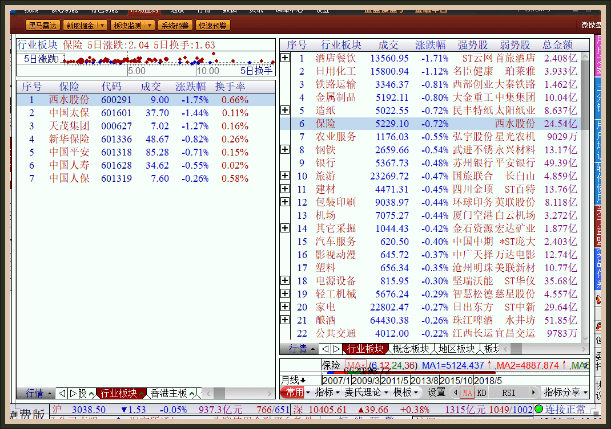Switch to the 概念板块 tab

point(410,349)
